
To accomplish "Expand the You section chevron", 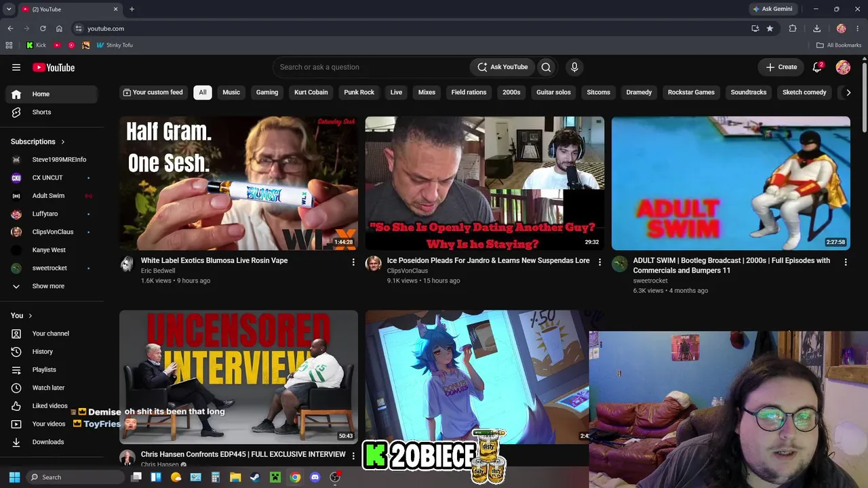I will (x=30, y=315).
